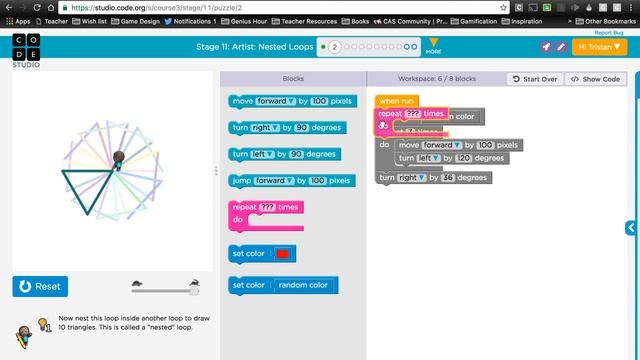Open the Inspiration bookmark folder
The width and height of the screenshot is (640, 360).
522,21
